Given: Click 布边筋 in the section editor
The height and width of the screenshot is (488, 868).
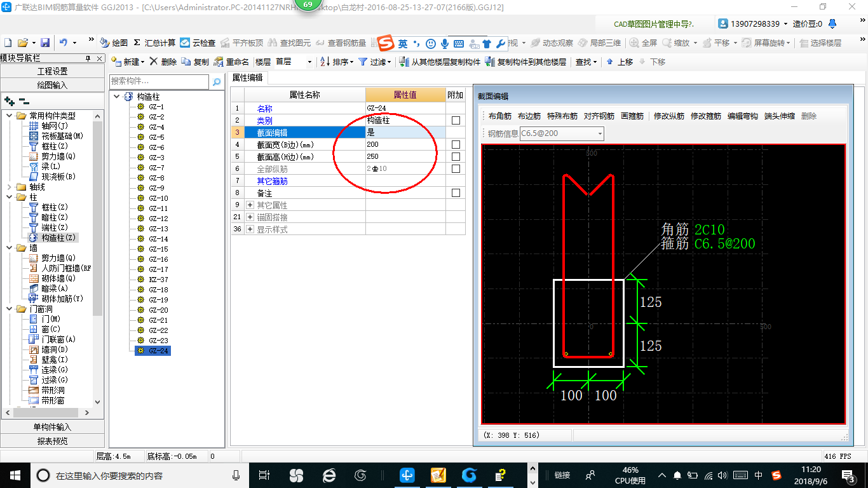Looking at the screenshot, I should pos(529,116).
